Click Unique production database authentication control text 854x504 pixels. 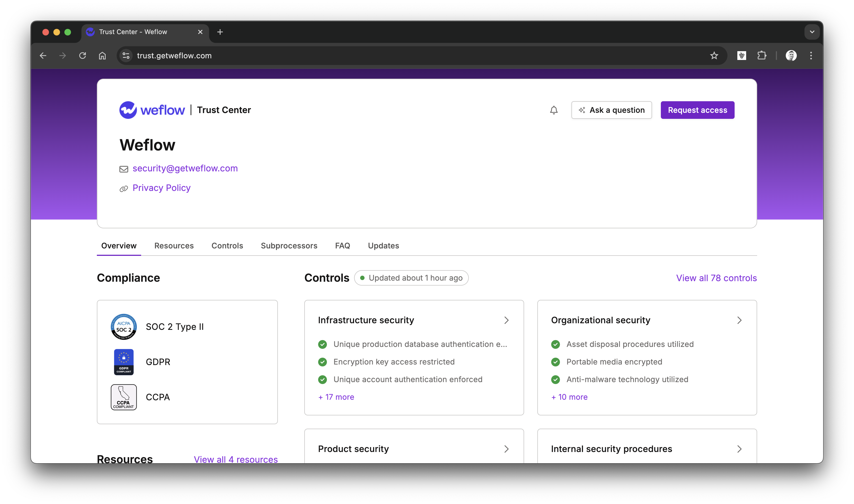tap(420, 344)
